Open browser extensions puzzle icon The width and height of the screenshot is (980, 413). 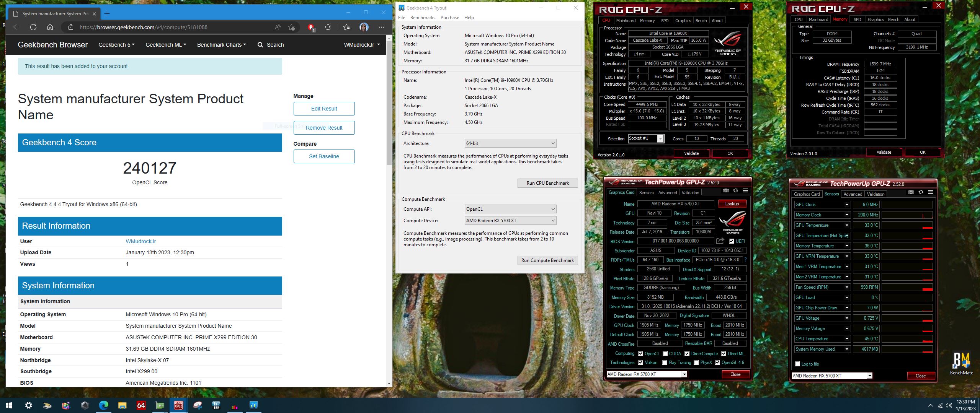[328, 27]
